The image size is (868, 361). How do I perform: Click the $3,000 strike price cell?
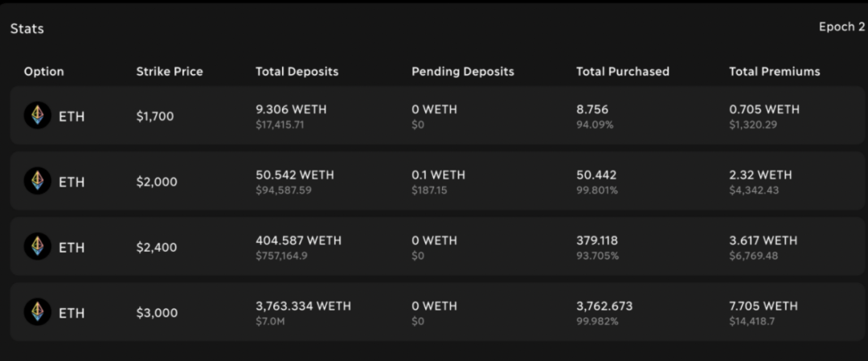point(157,313)
